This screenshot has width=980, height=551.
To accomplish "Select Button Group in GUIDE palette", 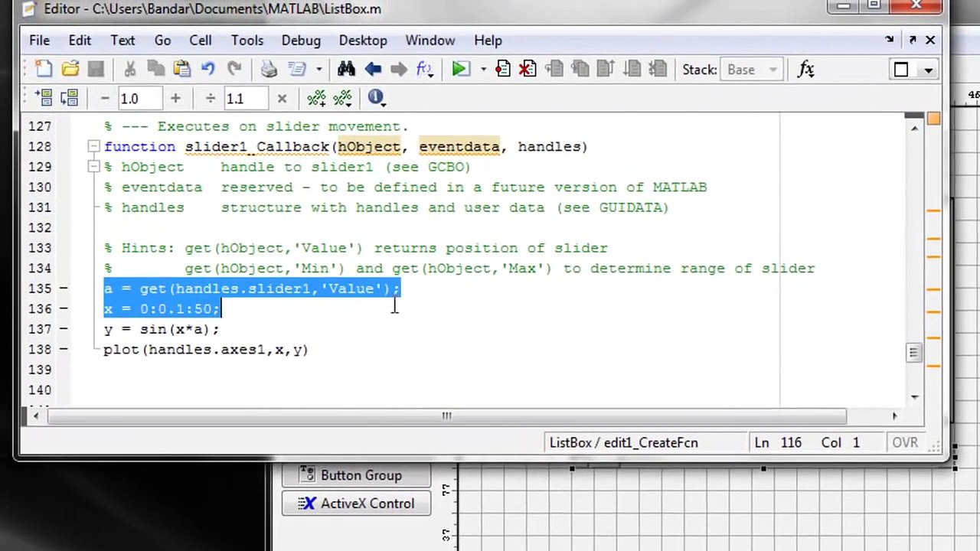I will click(x=356, y=475).
